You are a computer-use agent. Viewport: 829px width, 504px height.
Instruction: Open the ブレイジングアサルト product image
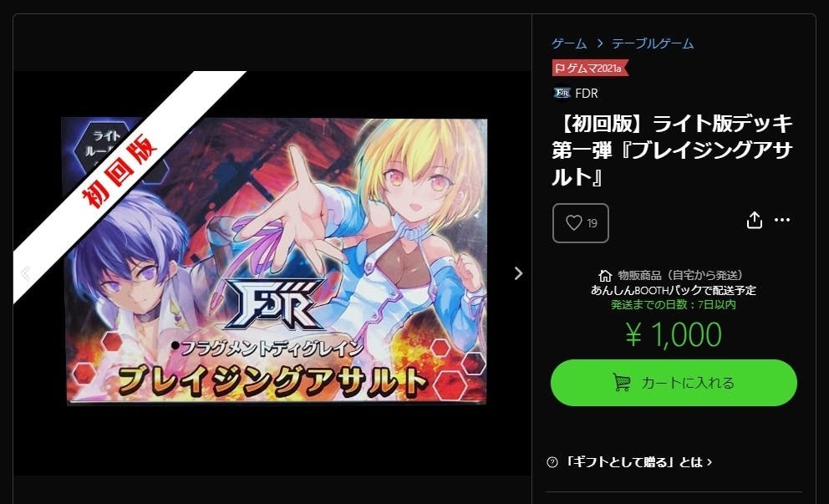[274, 262]
